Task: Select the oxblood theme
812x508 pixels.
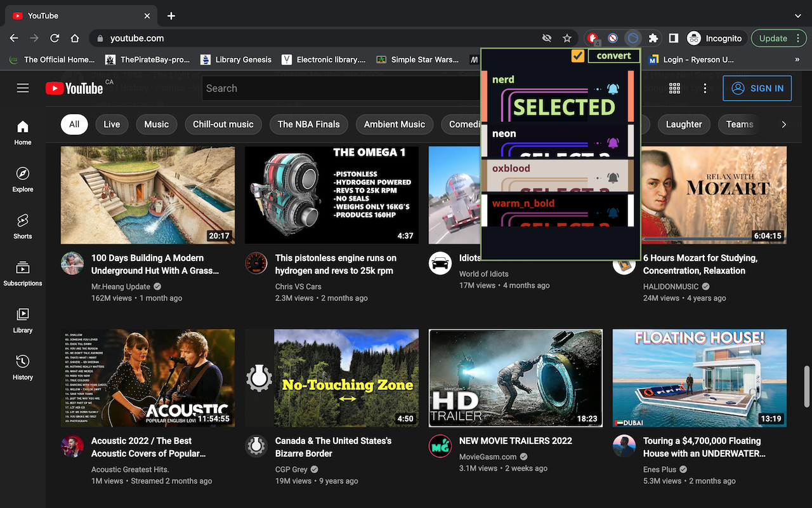Action: pos(558,175)
